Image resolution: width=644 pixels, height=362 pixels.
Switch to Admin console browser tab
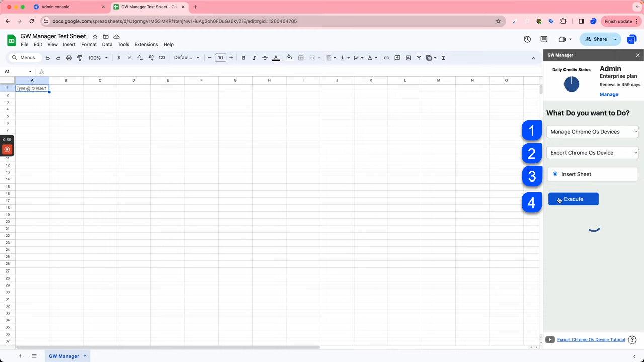69,7
